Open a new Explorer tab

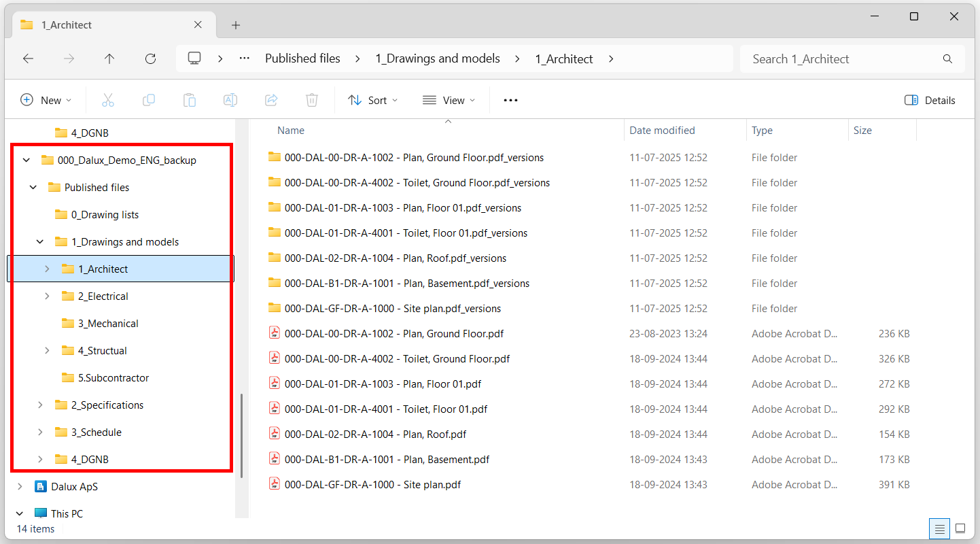(235, 24)
